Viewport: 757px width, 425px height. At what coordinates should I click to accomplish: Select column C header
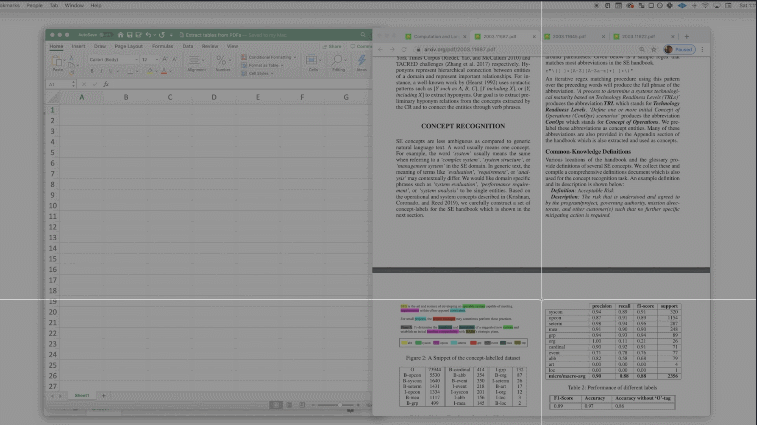tap(170, 97)
